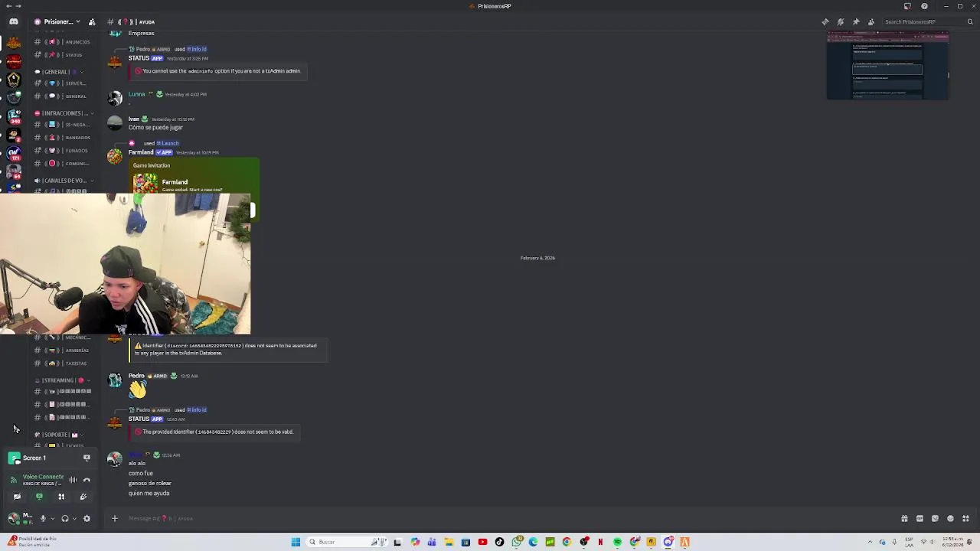
Task: Toggle the member list icon in header
Action: pyautogui.click(x=871, y=21)
